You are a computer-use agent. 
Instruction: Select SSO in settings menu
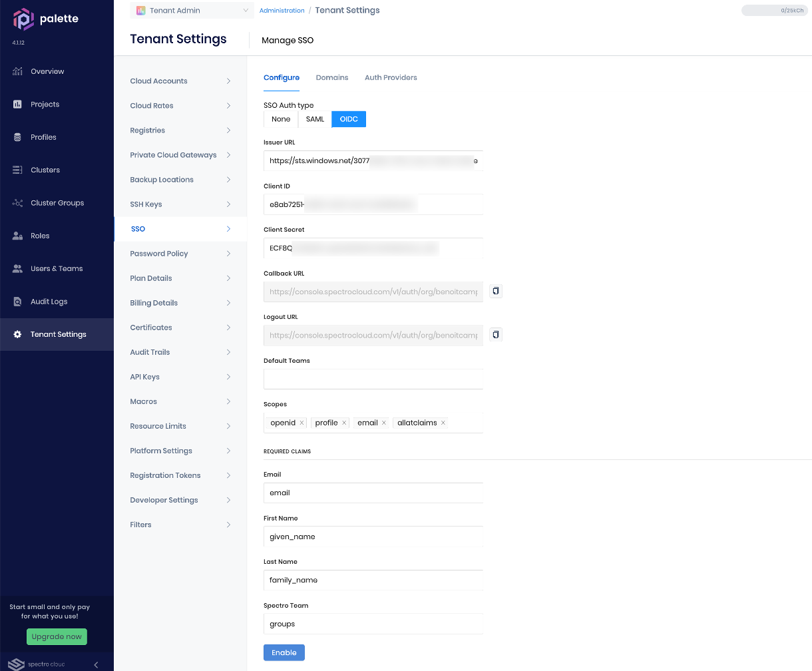180,229
